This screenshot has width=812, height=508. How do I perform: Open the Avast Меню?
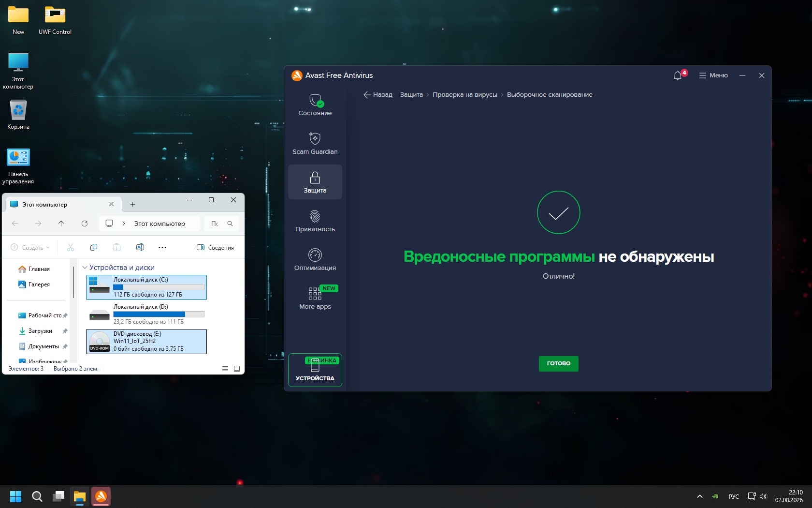713,75
